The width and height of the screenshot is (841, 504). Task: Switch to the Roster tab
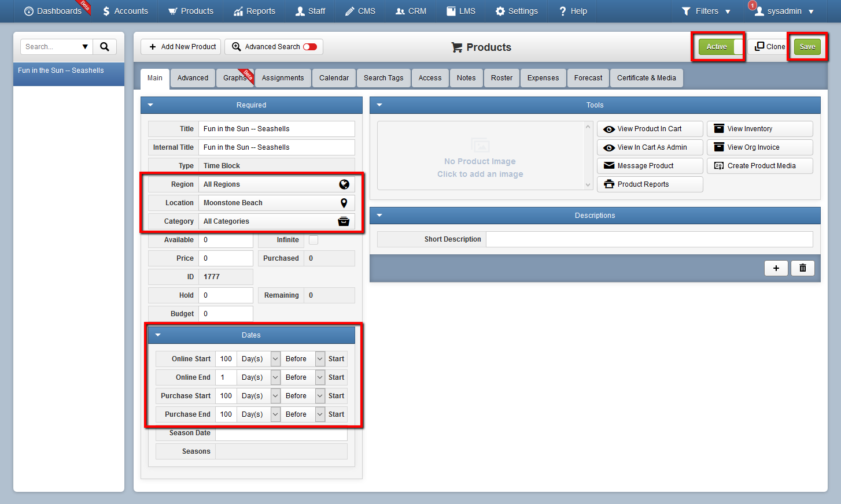[502, 78]
